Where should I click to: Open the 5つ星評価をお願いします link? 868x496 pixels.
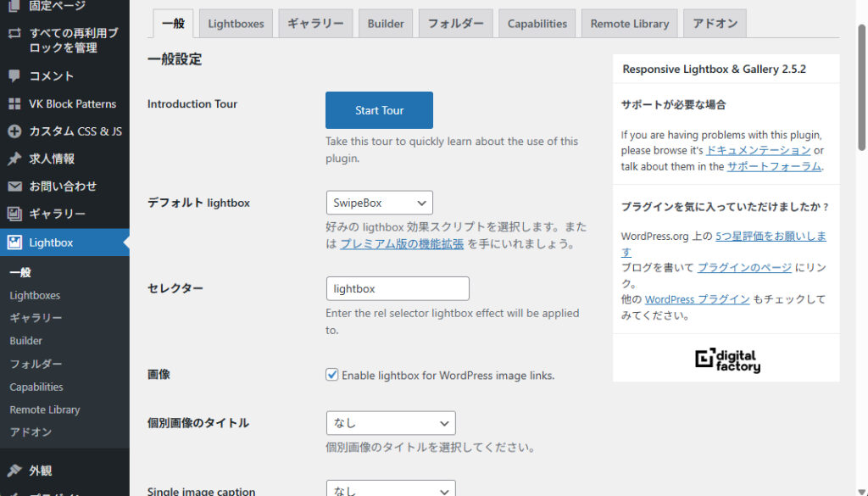(771, 236)
